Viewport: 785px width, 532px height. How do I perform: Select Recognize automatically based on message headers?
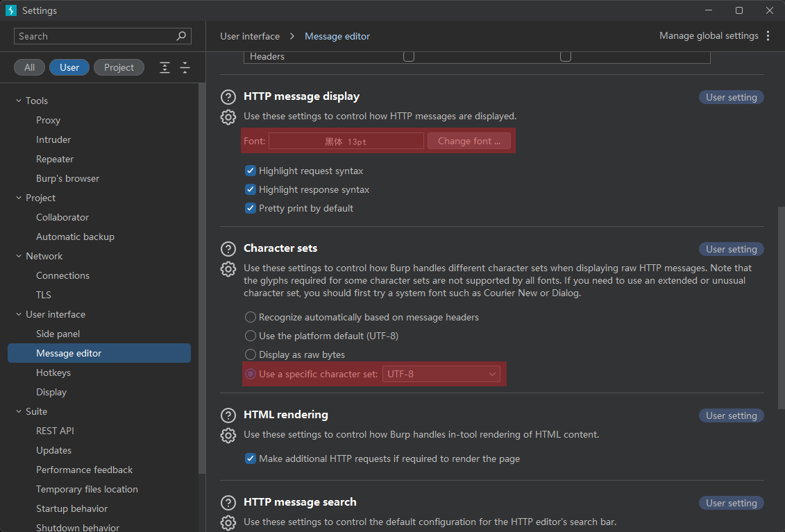(x=251, y=317)
